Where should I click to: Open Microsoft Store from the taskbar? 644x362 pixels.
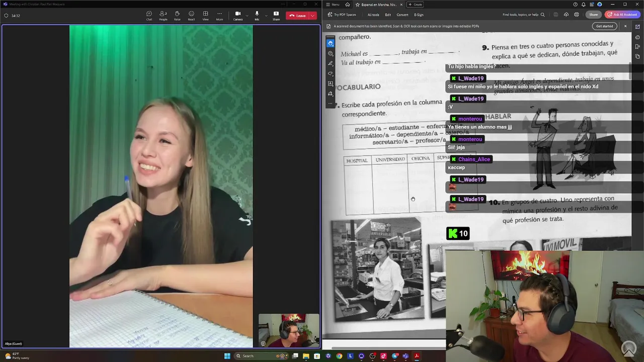317,356
